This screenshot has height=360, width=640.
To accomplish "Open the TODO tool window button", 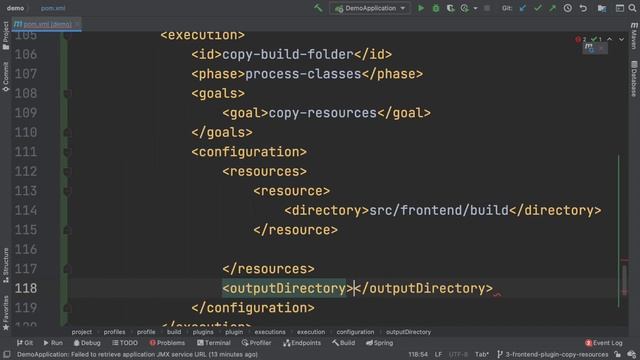I will click(125, 343).
